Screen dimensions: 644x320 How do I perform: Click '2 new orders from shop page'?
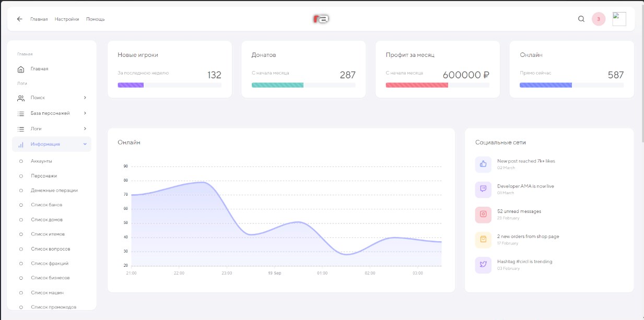pyautogui.click(x=528, y=236)
